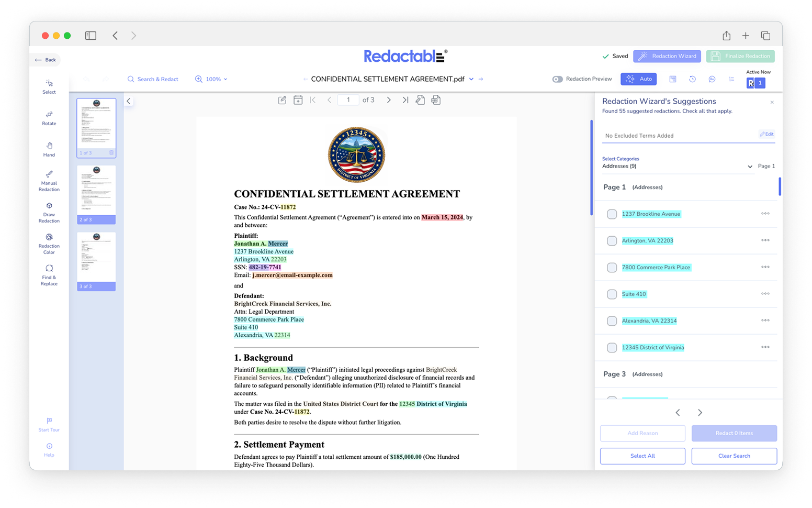The width and height of the screenshot is (812, 508).
Task: Check the Alexandria, VA 22314 suggestion
Action: click(612, 321)
